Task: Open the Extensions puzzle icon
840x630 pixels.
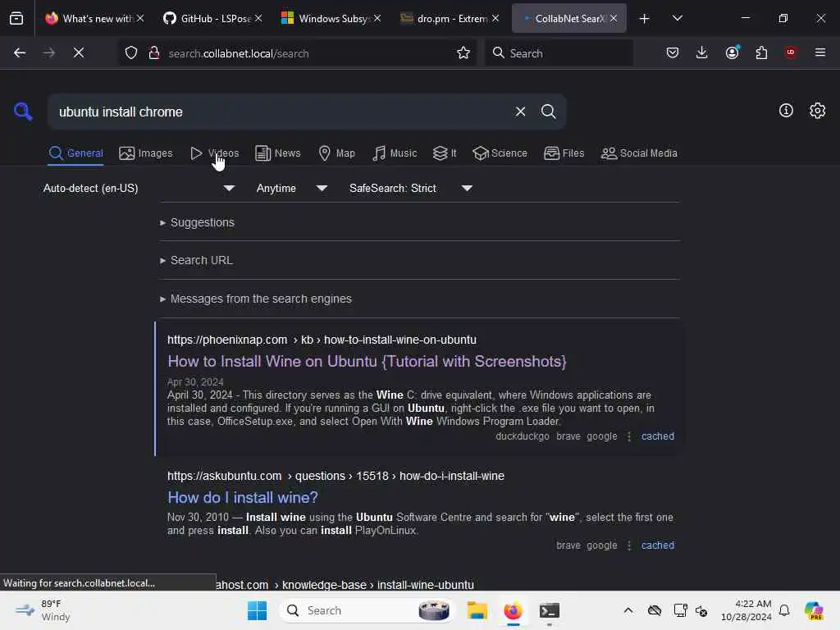Action: (761, 52)
